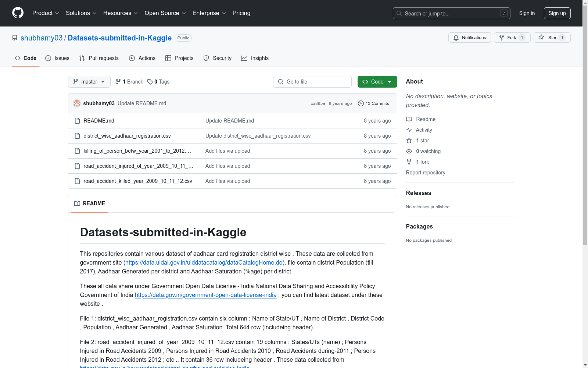588x368 pixels.
Task: Select the README tab in file viewer
Action: (90, 204)
